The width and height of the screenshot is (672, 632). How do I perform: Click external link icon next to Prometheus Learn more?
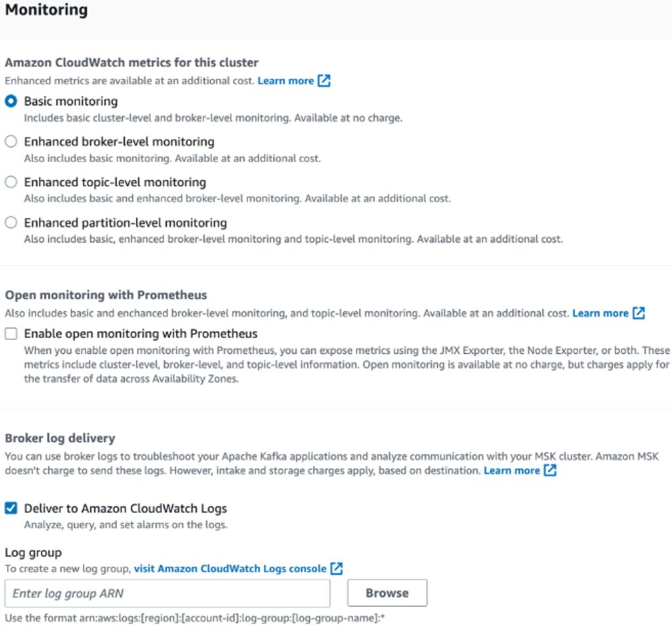pos(639,313)
